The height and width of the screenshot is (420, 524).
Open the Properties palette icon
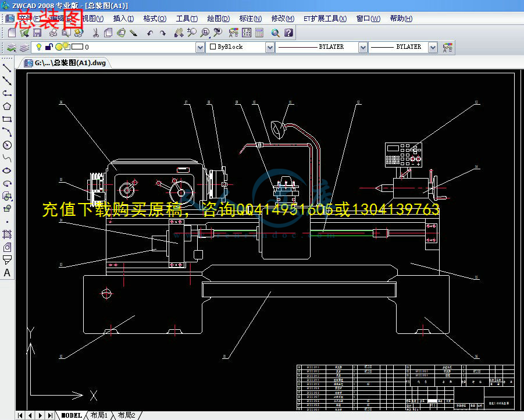[234, 33]
